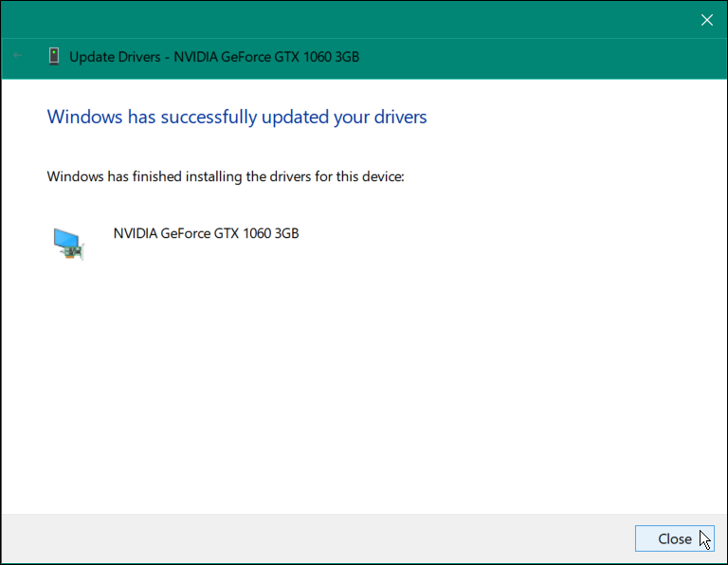The image size is (728, 565).
Task: Click the back arrow in the header
Action: click(18, 56)
